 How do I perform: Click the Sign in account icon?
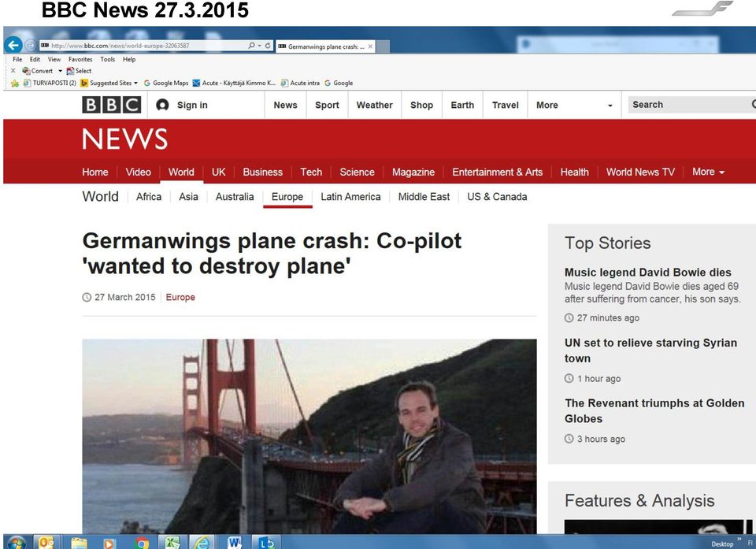tap(162, 105)
